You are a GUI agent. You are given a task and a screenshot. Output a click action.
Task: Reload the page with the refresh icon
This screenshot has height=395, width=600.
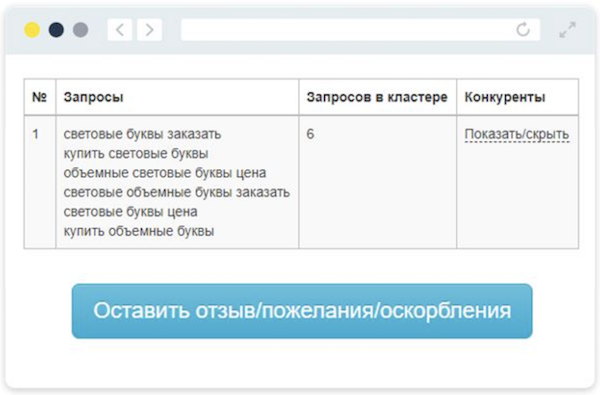click(x=523, y=29)
